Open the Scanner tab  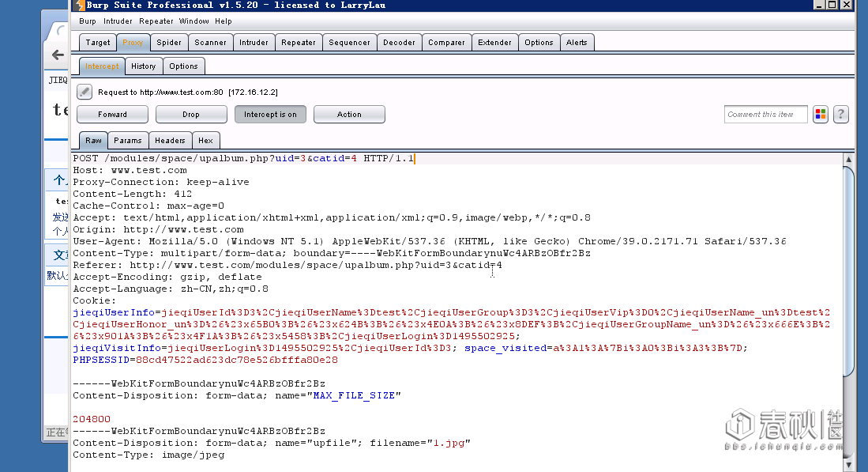click(x=210, y=42)
